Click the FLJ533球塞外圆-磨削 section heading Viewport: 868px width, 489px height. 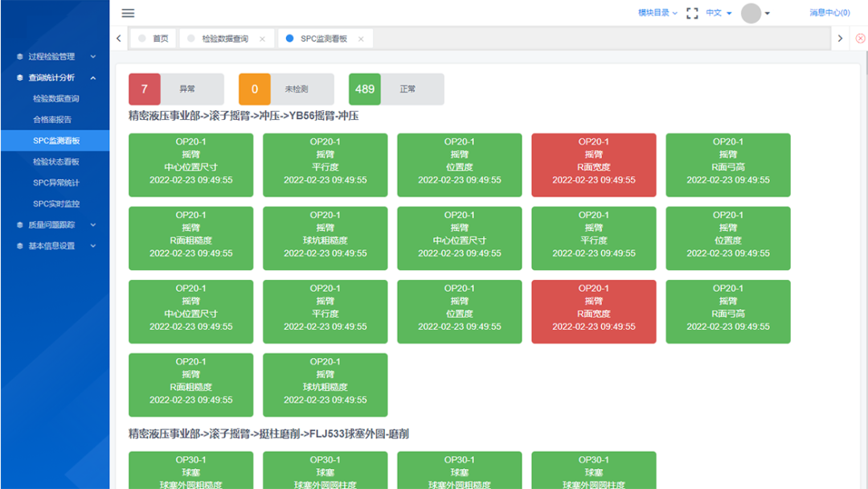[268, 434]
